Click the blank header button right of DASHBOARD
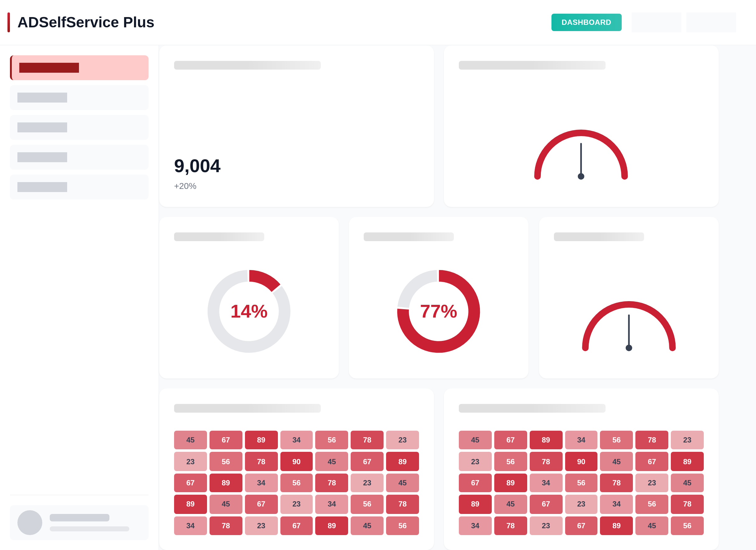This screenshot has height=550, width=756. pyautogui.click(x=656, y=22)
